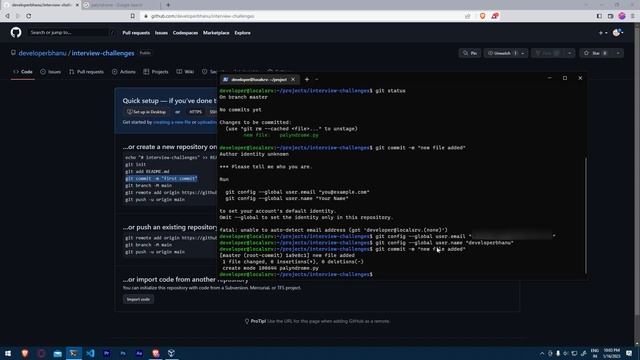Open the GitHub user avatar menu
640x360 pixels.
click(618, 33)
